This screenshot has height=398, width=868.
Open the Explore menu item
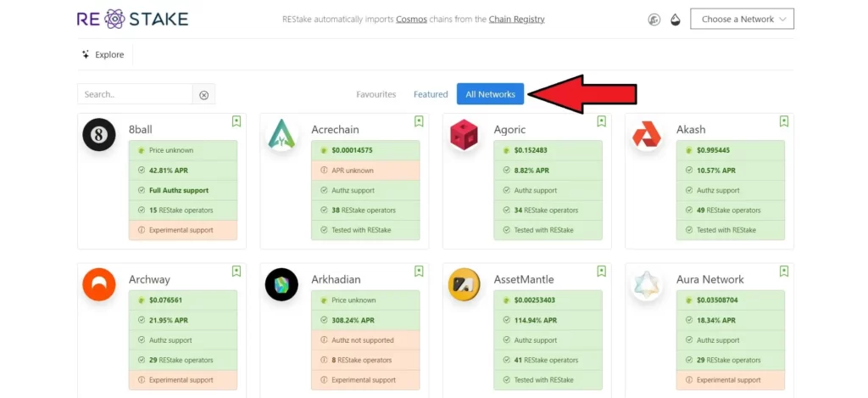pos(103,54)
